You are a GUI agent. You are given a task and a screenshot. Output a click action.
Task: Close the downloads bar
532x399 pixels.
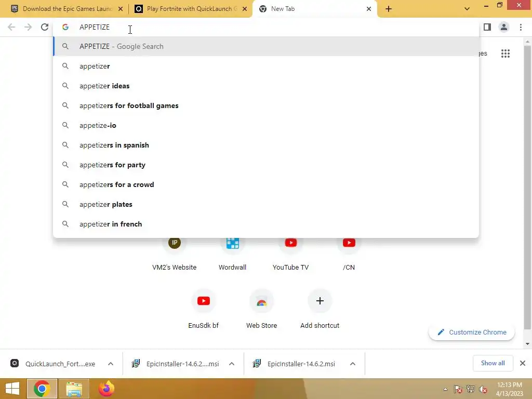(523, 363)
